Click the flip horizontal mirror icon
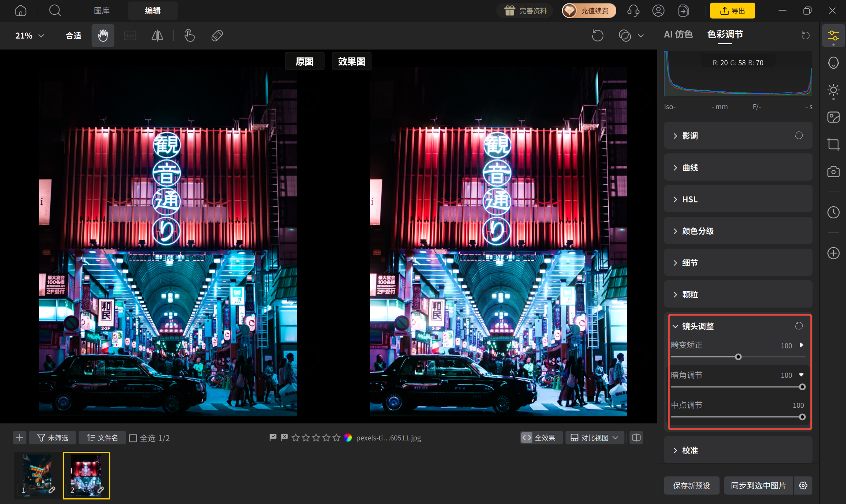Screen dimensions: 846x504 coord(157,36)
